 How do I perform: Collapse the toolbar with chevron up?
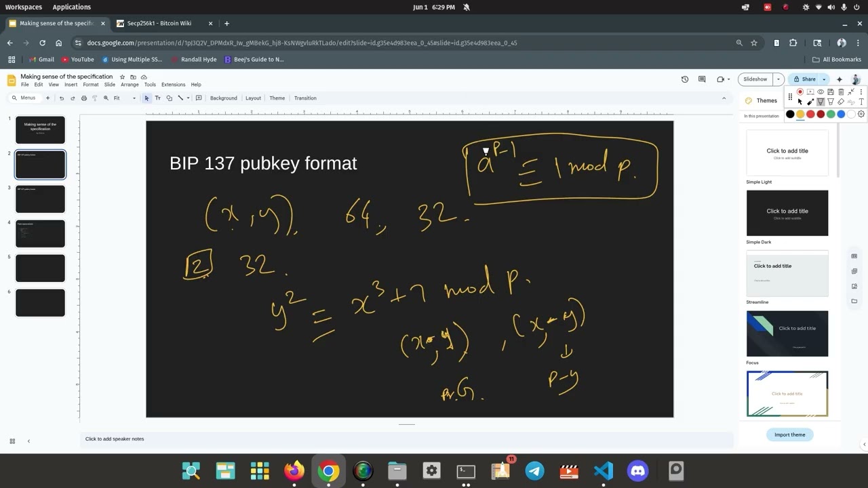[x=724, y=98]
